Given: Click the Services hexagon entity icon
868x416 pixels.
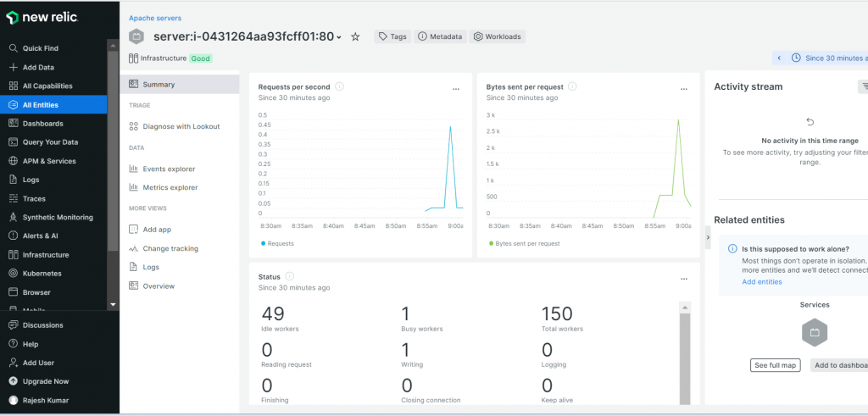Looking at the screenshot, I should 814,333.
